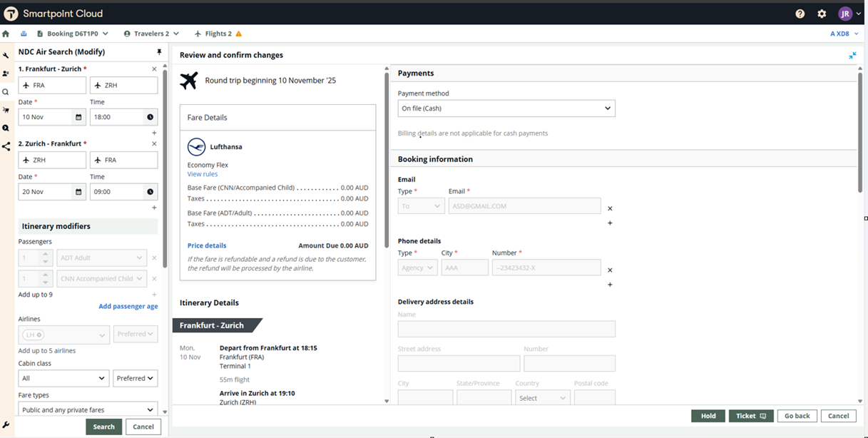Open the Cabin class All dropdown
This screenshot has height=438, width=868.
tap(64, 378)
